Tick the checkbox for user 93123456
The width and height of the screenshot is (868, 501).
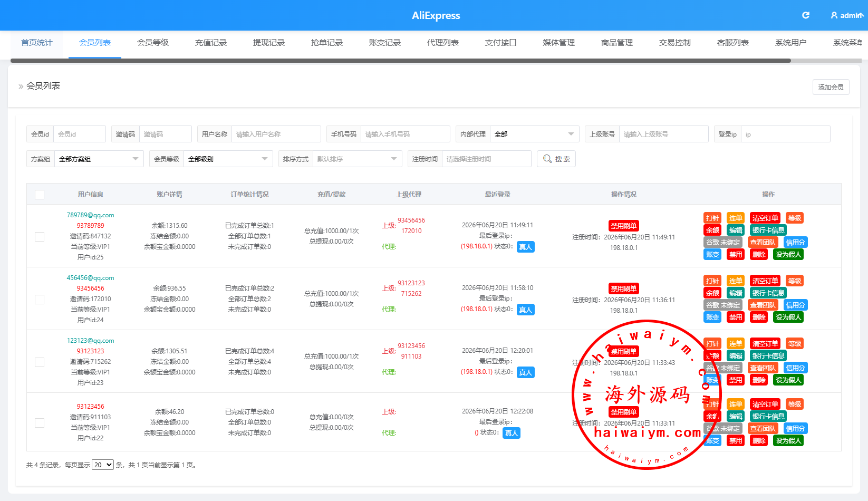[x=40, y=423]
